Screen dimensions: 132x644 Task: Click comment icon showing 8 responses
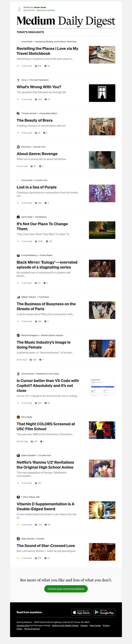[x=45, y=203]
